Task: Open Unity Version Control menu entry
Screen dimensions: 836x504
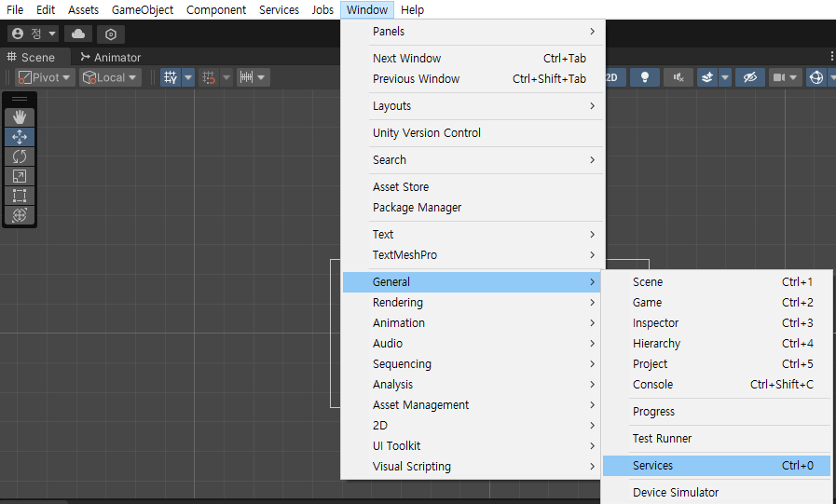Action: [x=473, y=133]
